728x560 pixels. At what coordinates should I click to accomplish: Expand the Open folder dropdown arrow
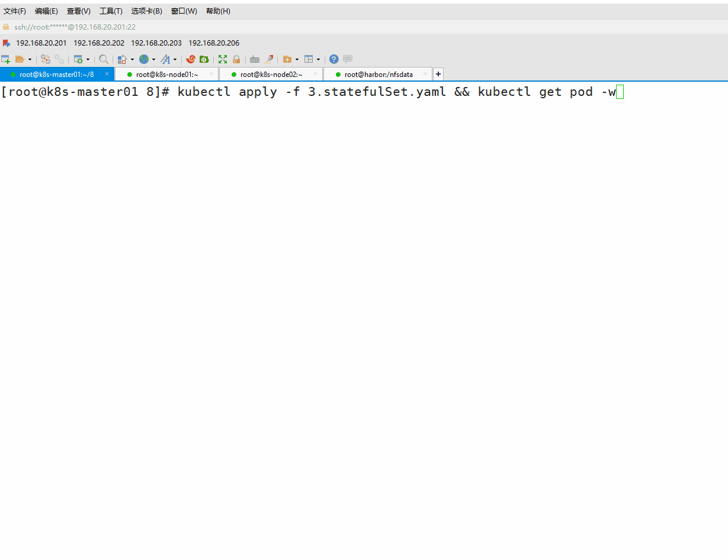pyautogui.click(x=30, y=60)
